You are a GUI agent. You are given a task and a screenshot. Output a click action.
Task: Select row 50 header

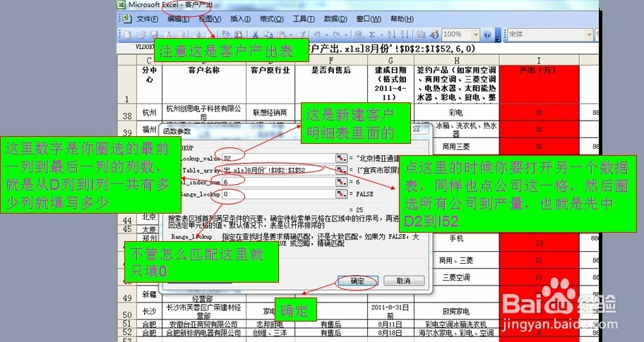pos(127,311)
